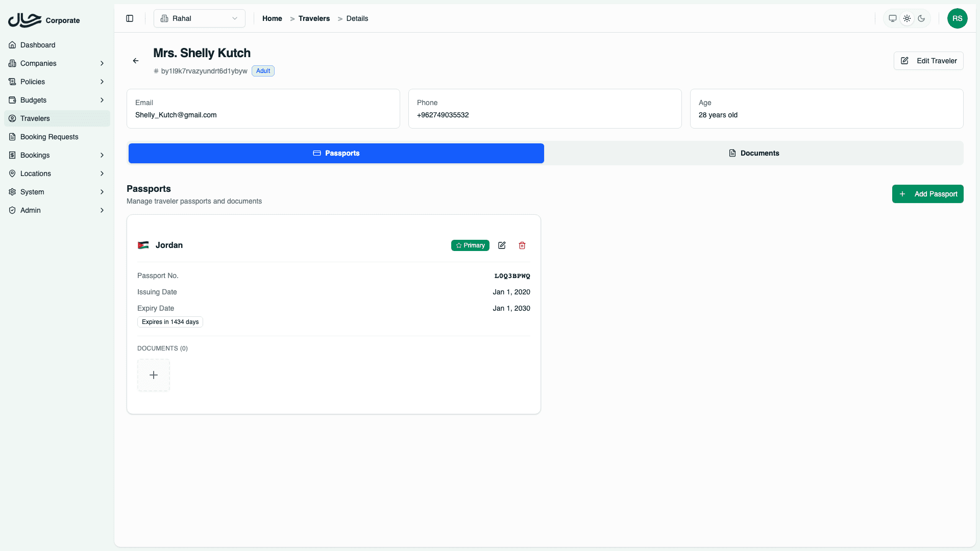Viewport: 980px width, 551px height.
Task: Delete the Jordan passport with trash icon
Action: point(522,245)
